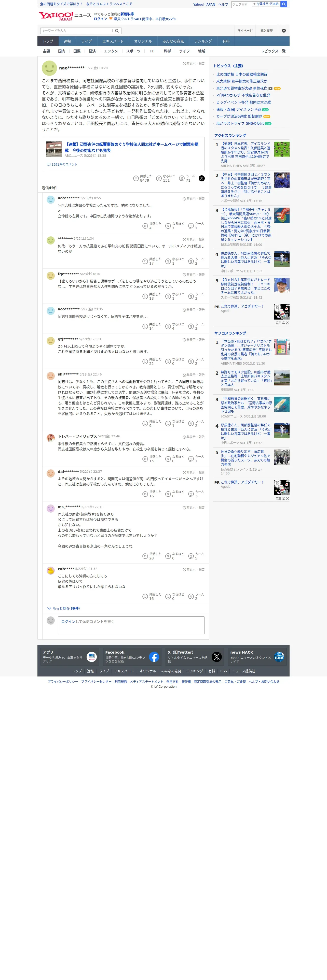This screenshot has height=980, width=327.
Task: Click 非表示・報告 on nao's main comment
Action: pos(194,64)
